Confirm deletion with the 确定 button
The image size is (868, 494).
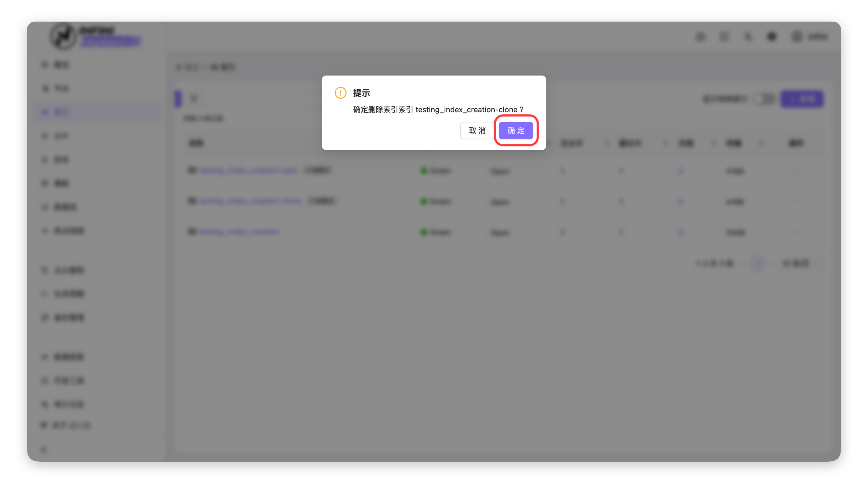point(516,130)
